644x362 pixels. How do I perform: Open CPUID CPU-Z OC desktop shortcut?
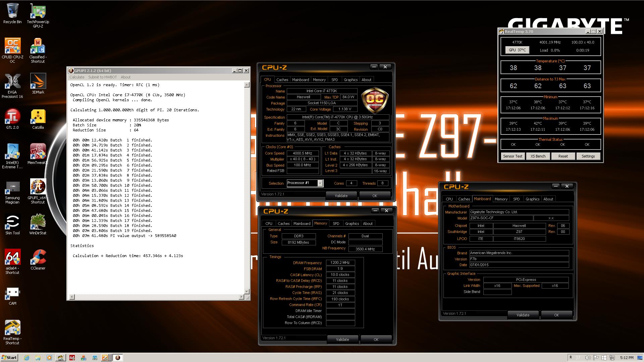pyautogui.click(x=12, y=50)
